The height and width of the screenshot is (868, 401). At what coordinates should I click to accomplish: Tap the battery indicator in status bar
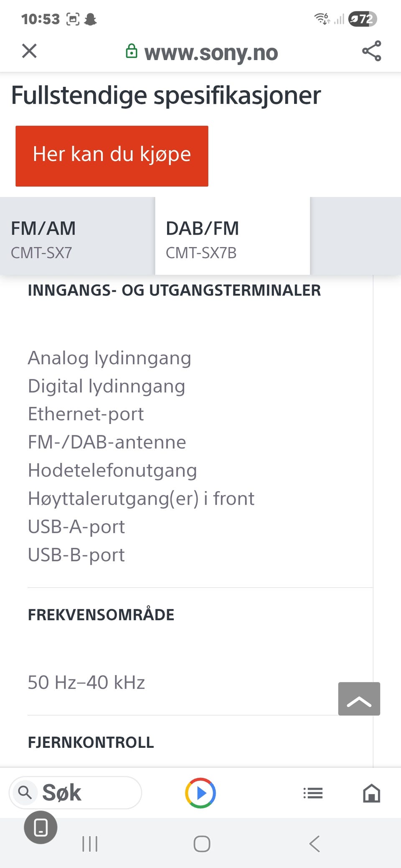[363, 19]
